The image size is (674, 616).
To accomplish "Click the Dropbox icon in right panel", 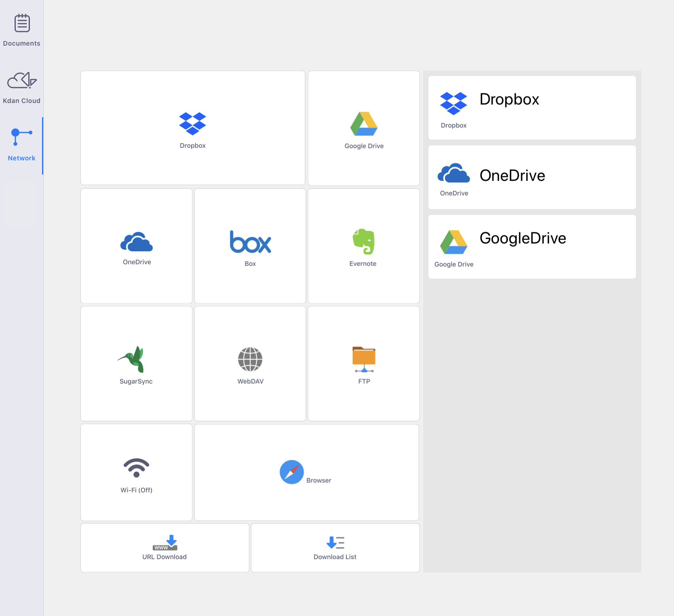I will pos(454,103).
